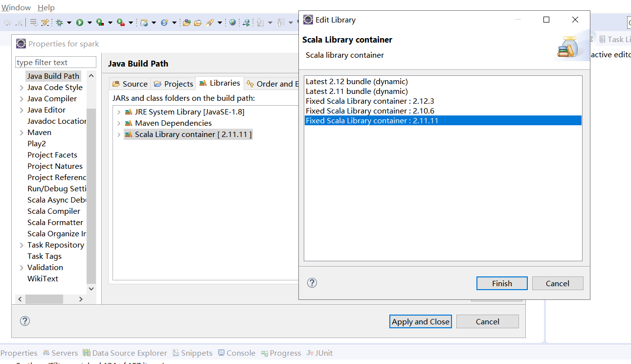Open the Search dropdown arrow
The height and width of the screenshot is (364, 631).
220,23
